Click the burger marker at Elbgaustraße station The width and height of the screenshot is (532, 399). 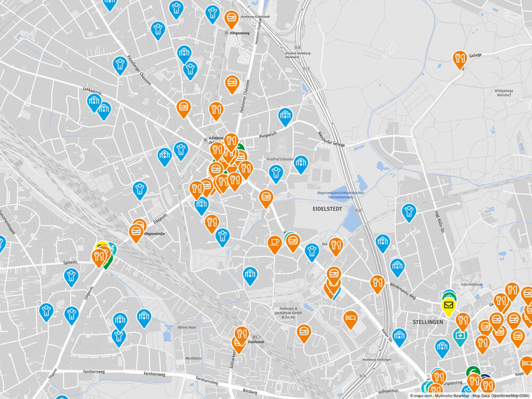pyautogui.click(x=136, y=232)
